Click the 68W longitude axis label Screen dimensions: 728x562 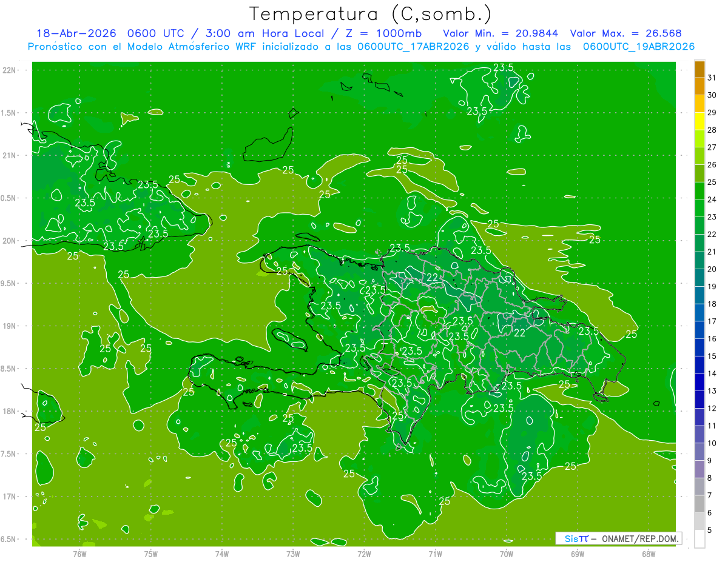649,554
